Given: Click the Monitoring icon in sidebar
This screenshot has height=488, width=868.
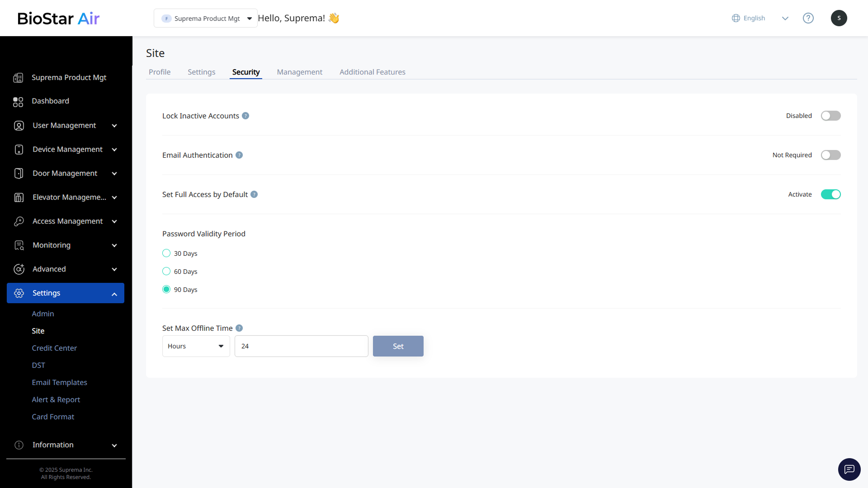Looking at the screenshot, I should [x=19, y=245].
